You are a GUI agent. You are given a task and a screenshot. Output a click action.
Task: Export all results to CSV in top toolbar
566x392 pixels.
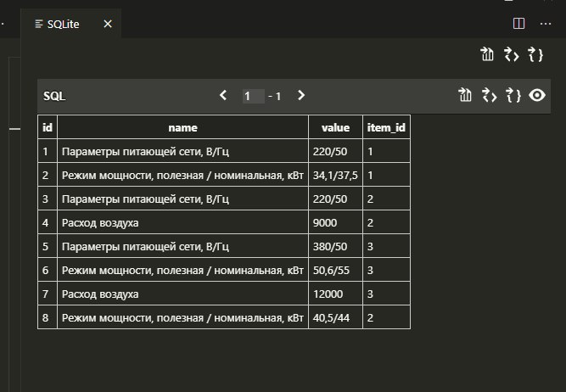coord(487,55)
